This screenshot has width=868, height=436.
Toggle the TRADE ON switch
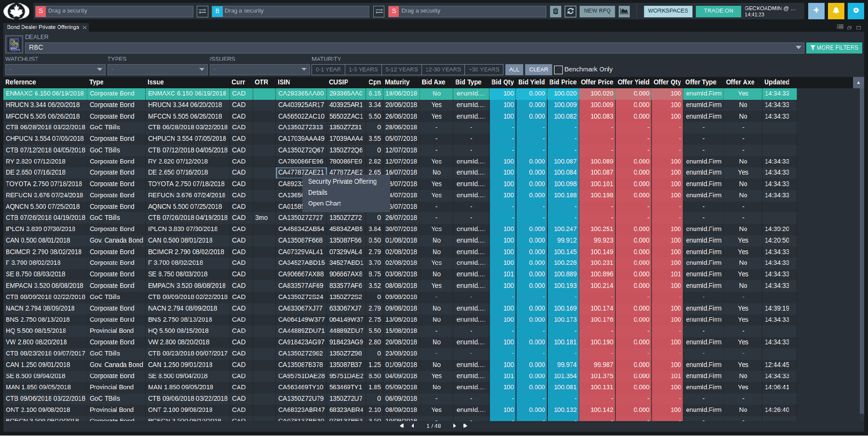(718, 11)
